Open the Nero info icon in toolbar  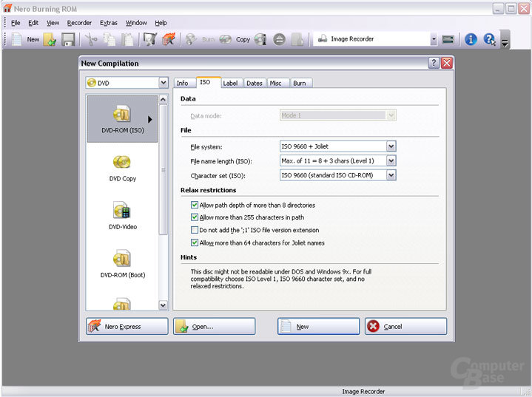click(x=471, y=40)
